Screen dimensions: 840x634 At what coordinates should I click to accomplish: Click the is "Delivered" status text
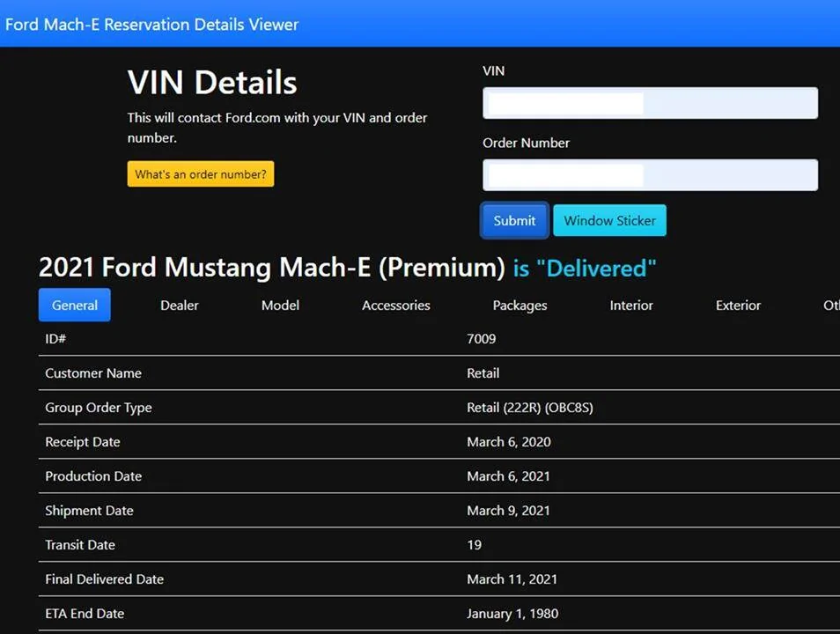(585, 268)
